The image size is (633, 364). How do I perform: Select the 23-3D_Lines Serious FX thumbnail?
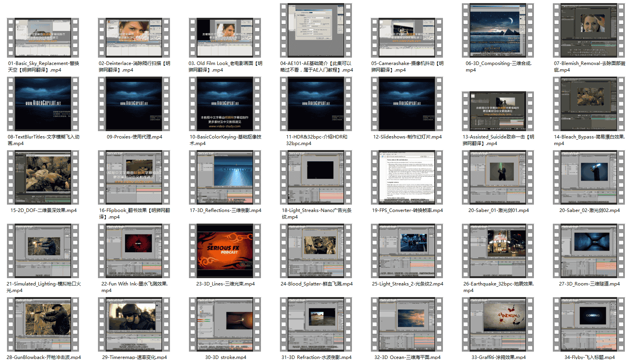[x=225, y=251]
